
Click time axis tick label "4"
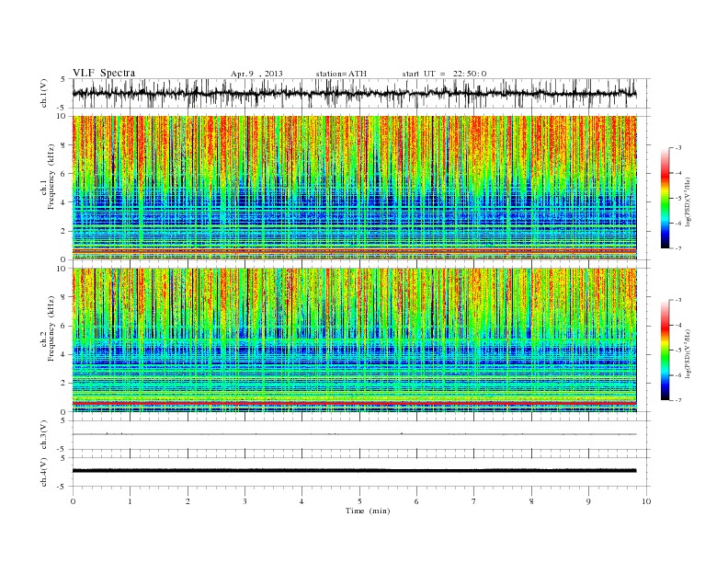(x=301, y=501)
